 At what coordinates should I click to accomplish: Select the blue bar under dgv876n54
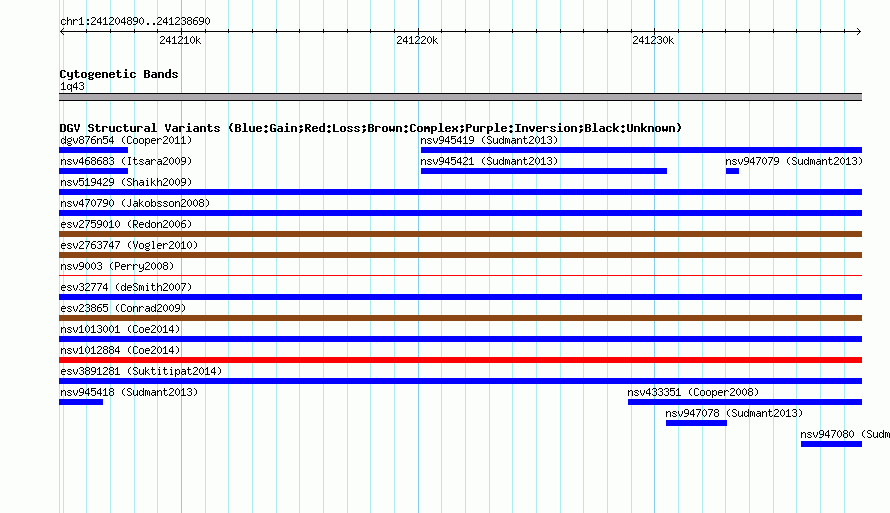(x=94, y=150)
